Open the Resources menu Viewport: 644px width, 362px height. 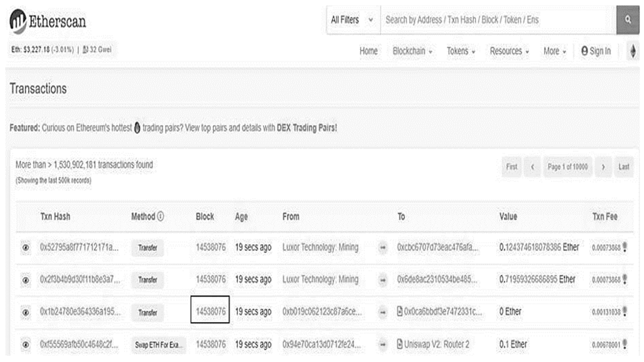[x=509, y=51]
